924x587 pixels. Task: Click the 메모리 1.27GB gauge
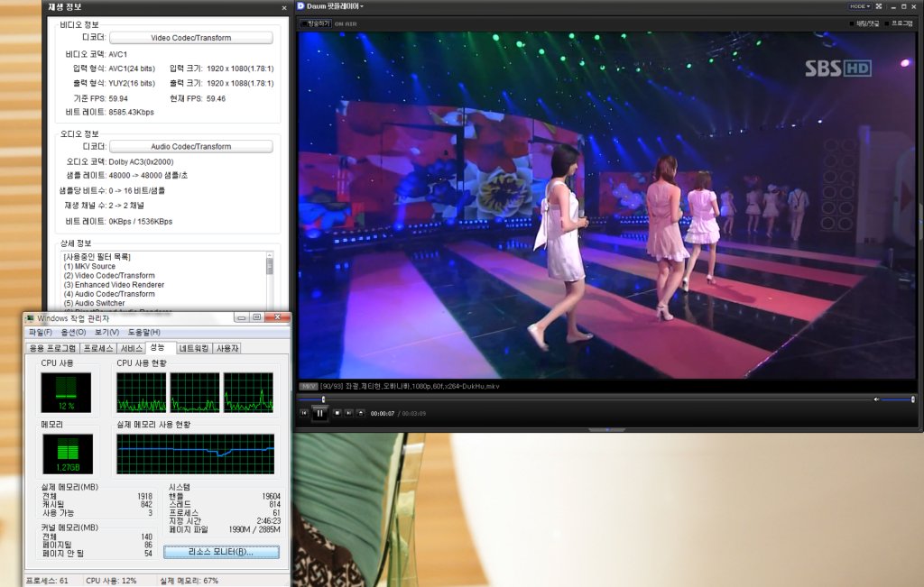pyautogui.click(x=67, y=454)
